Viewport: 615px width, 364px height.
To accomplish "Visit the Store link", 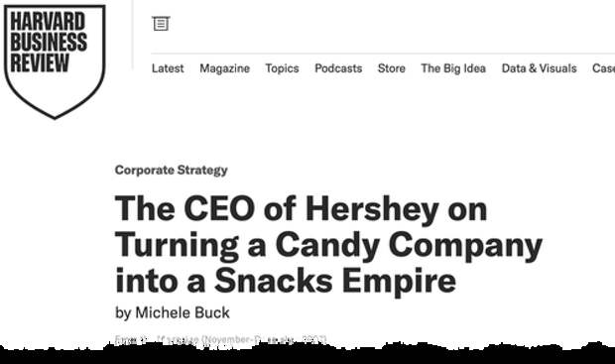I will point(392,68).
